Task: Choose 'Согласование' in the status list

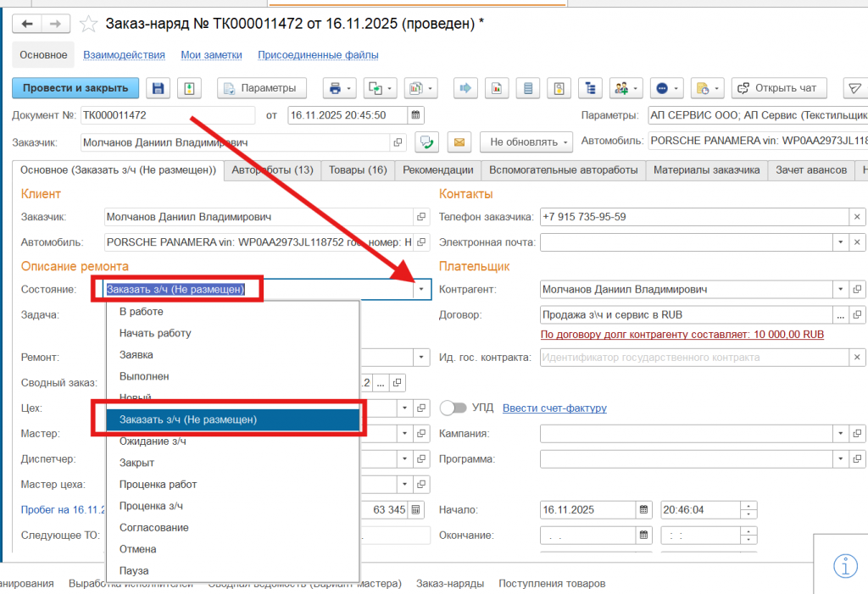Action: pyautogui.click(x=153, y=527)
